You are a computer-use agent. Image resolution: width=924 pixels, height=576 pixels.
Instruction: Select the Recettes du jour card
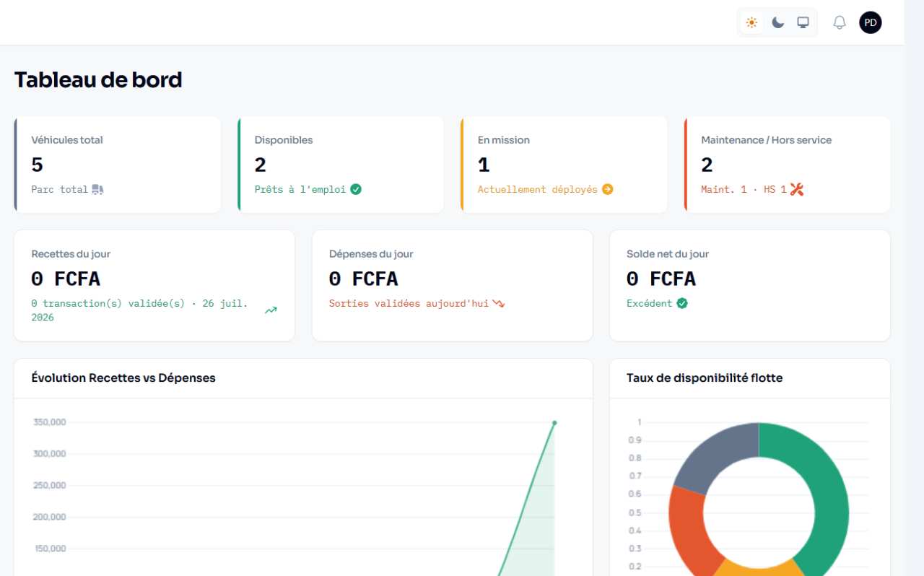[154, 286]
